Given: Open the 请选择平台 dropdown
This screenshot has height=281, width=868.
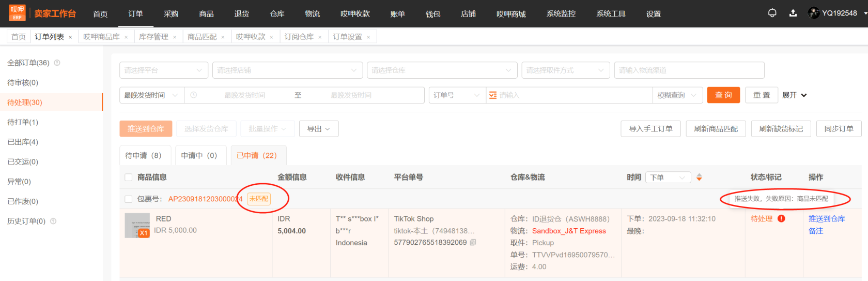Looking at the screenshot, I should [164, 70].
